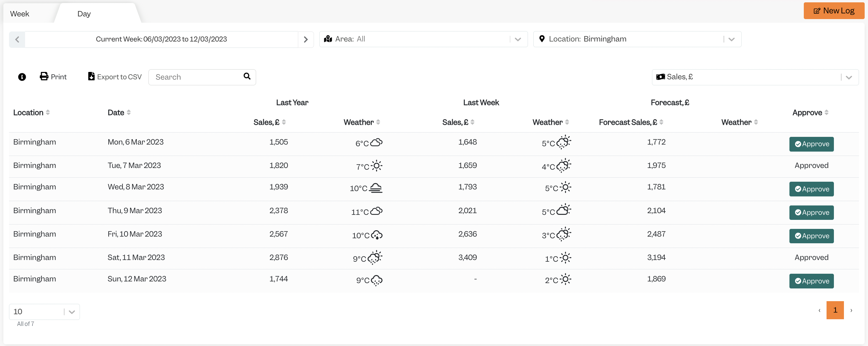Sort by the Location column

point(31,113)
